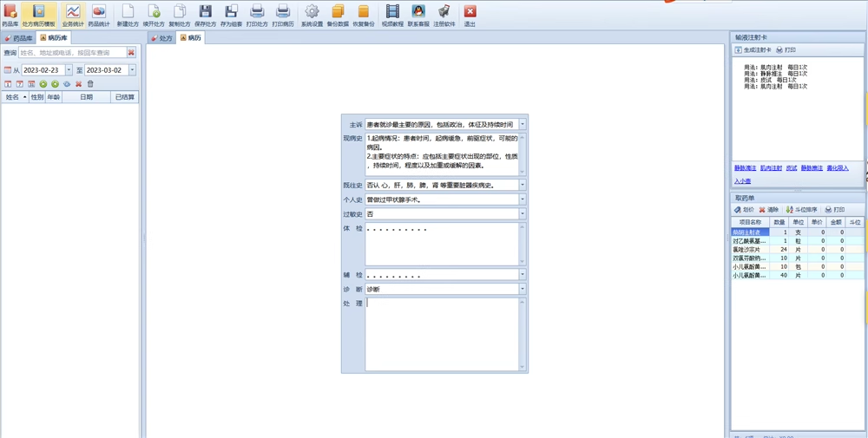
Task: Click the 现病史 field scrollbar
Action: tap(522, 154)
